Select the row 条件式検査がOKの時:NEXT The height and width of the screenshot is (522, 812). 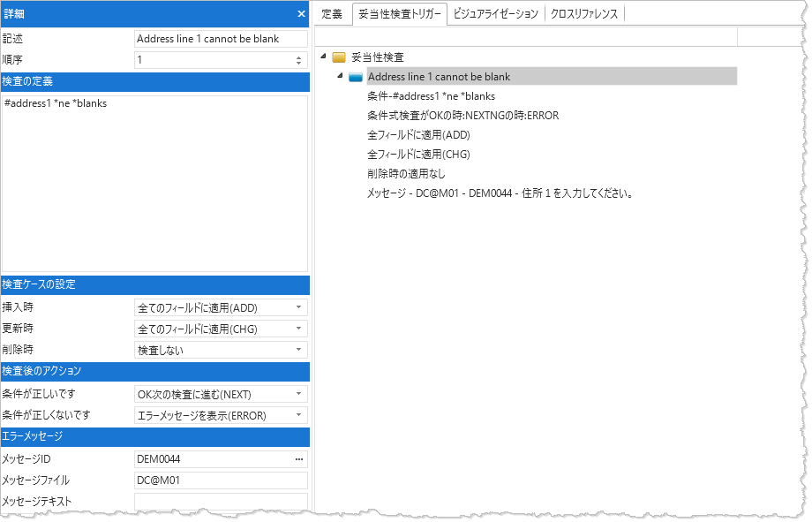pos(463,116)
